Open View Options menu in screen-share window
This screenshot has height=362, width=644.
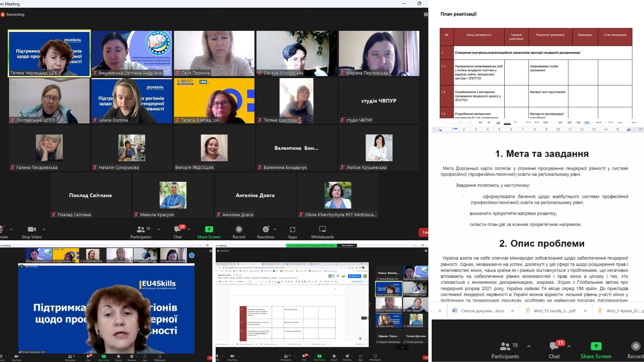pyautogui.click(x=348, y=246)
